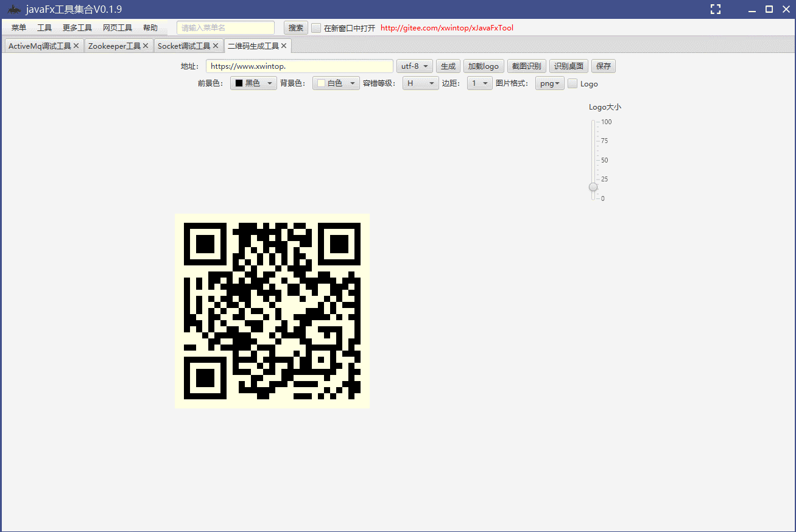Click the 搜索 button
796x532 pixels.
point(296,28)
